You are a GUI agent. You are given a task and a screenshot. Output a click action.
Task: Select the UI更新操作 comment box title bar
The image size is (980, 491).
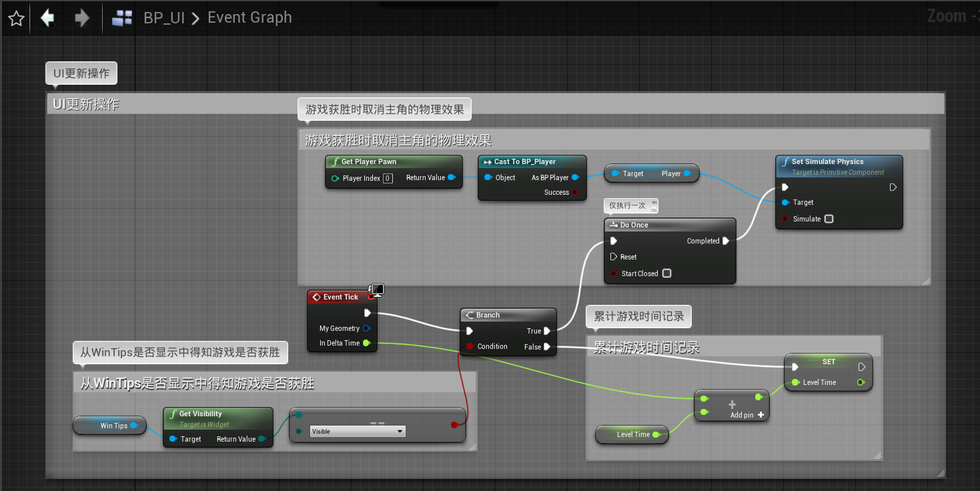pos(496,104)
